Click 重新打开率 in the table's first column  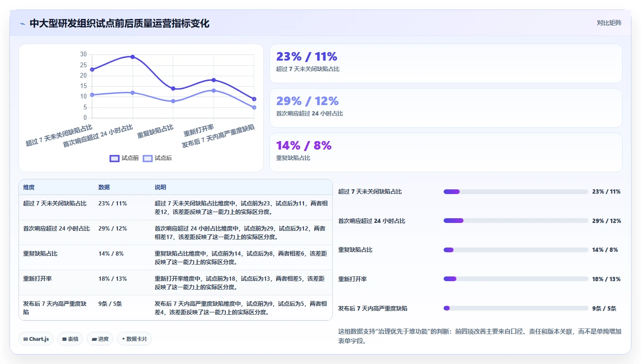(37, 279)
